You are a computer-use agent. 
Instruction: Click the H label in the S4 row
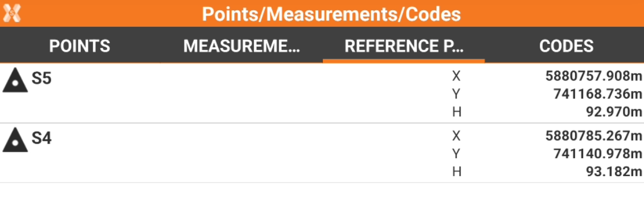pos(456,172)
